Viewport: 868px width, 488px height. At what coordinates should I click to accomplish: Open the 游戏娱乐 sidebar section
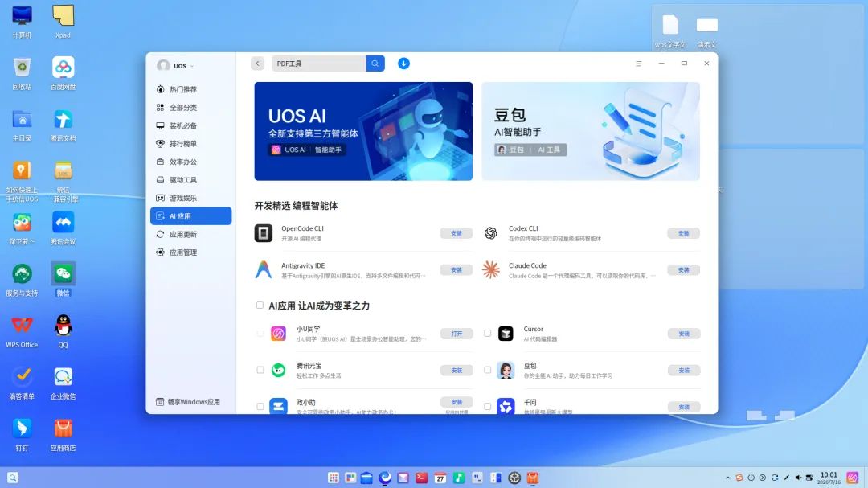[191, 198]
